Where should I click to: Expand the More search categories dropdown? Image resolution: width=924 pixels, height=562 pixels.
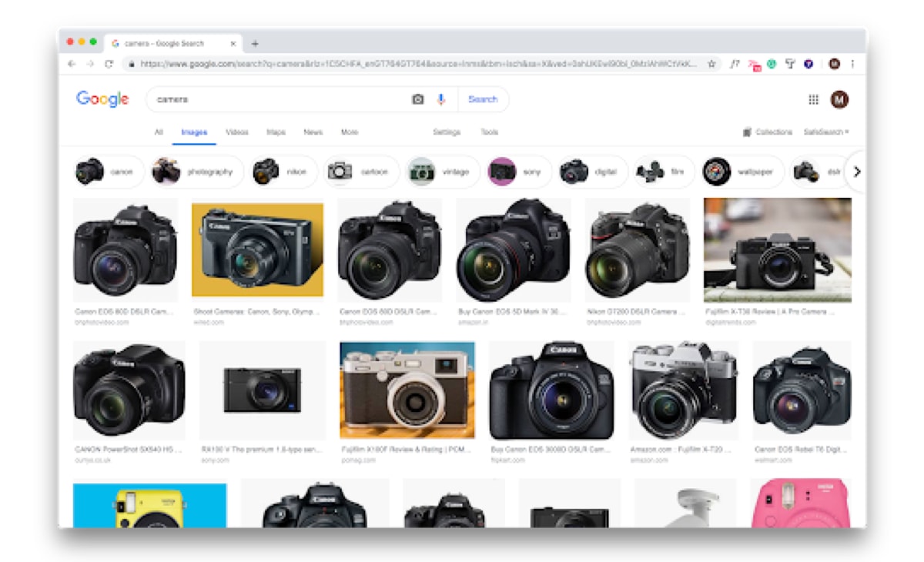point(350,132)
